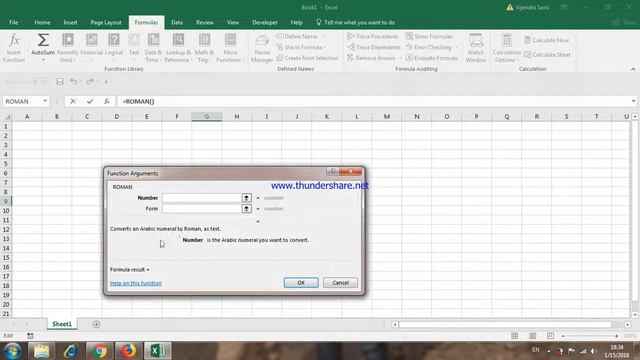Collapse the Form field range selector
This screenshot has height=360, width=640.
tap(247, 209)
